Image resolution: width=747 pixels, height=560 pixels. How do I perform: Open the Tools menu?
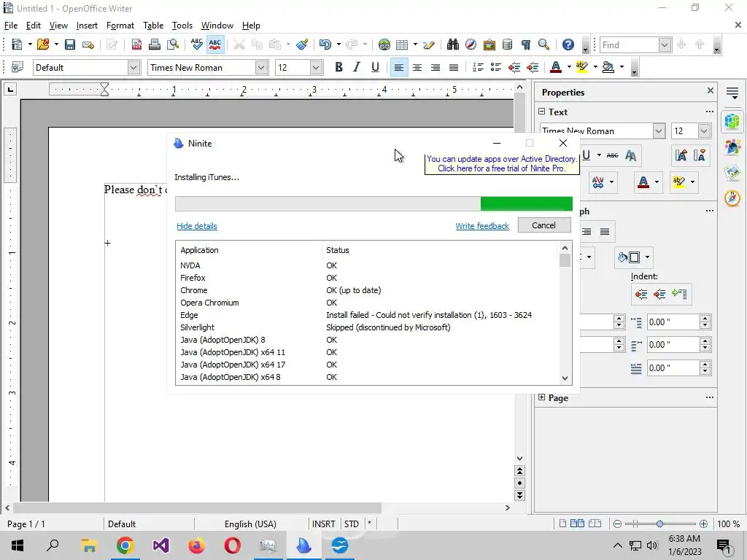(x=182, y=26)
